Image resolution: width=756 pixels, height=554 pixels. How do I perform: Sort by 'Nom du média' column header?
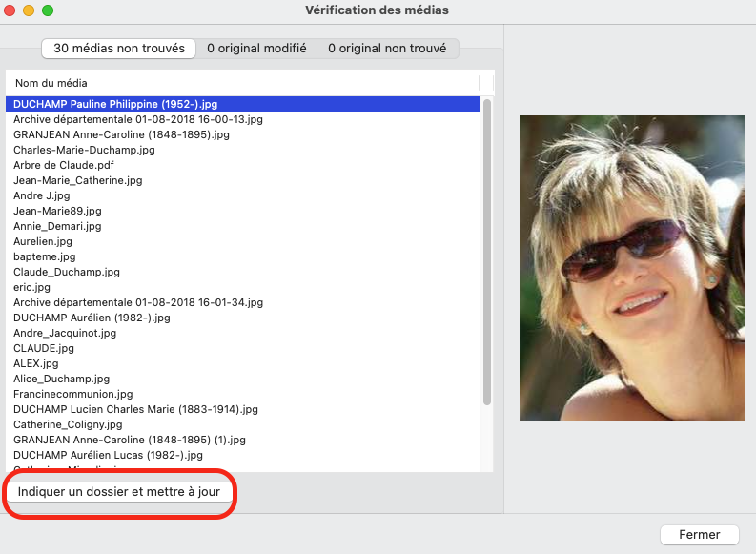coord(51,83)
